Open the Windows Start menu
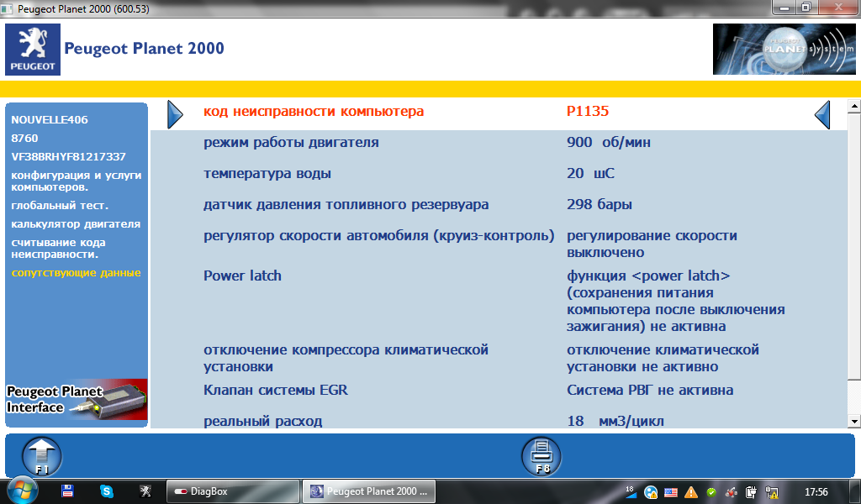861x504 pixels. [22, 491]
